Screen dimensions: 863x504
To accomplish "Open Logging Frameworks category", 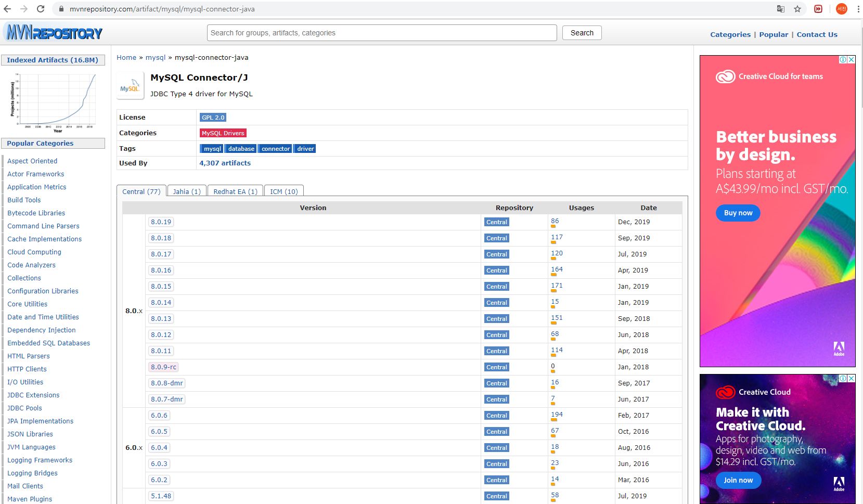I will coord(40,460).
